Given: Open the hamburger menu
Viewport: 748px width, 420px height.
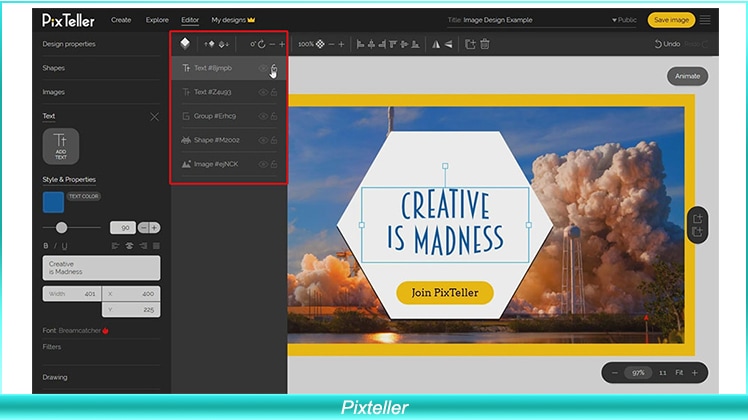Looking at the screenshot, I should [705, 19].
